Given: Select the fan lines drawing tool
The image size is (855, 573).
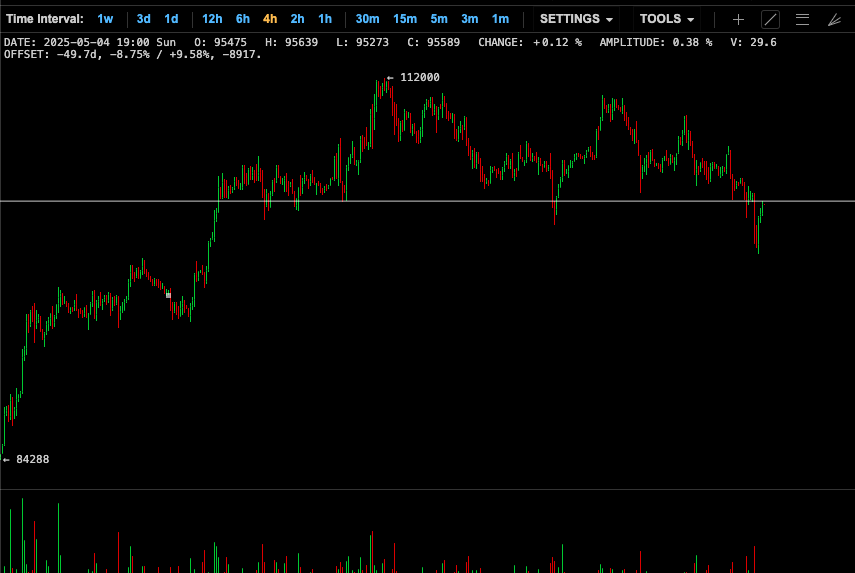Looking at the screenshot, I should (x=834, y=20).
